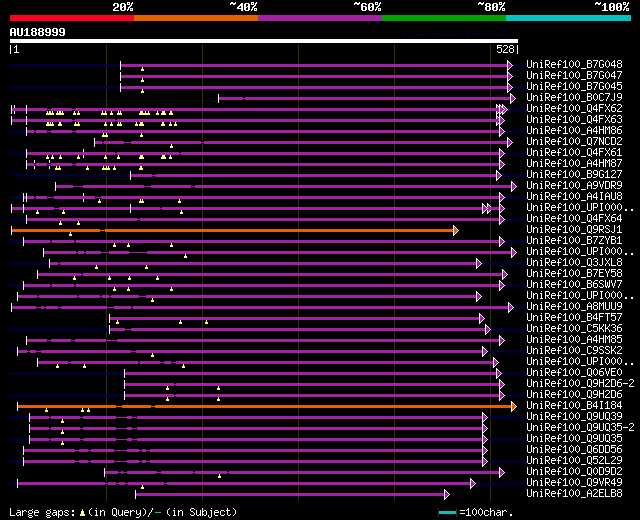Click the orange ~40% identity legend segment
This screenshot has height=520, width=640.
tap(196, 18)
